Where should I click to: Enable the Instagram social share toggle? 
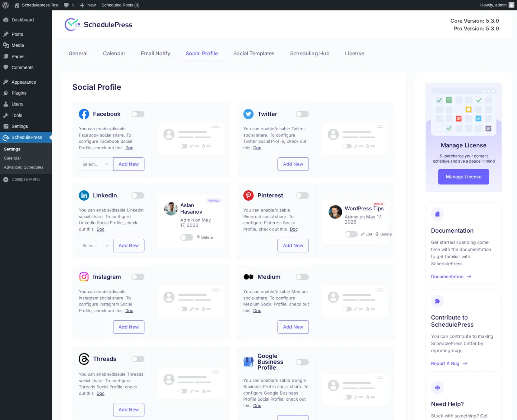138,277
